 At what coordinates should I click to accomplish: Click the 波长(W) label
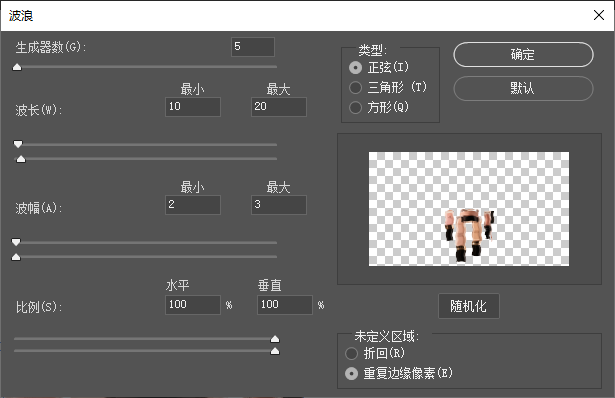[39, 110]
